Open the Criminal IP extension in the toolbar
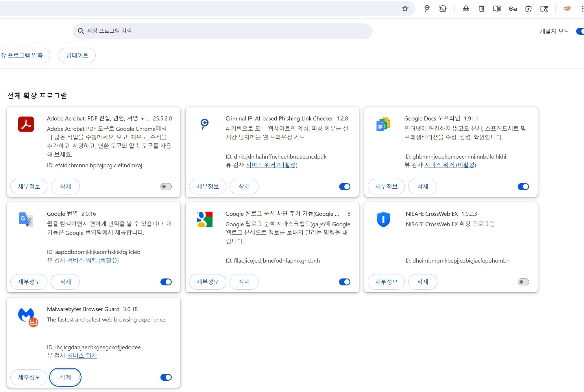Screen dimensions: 584x392 427,9
